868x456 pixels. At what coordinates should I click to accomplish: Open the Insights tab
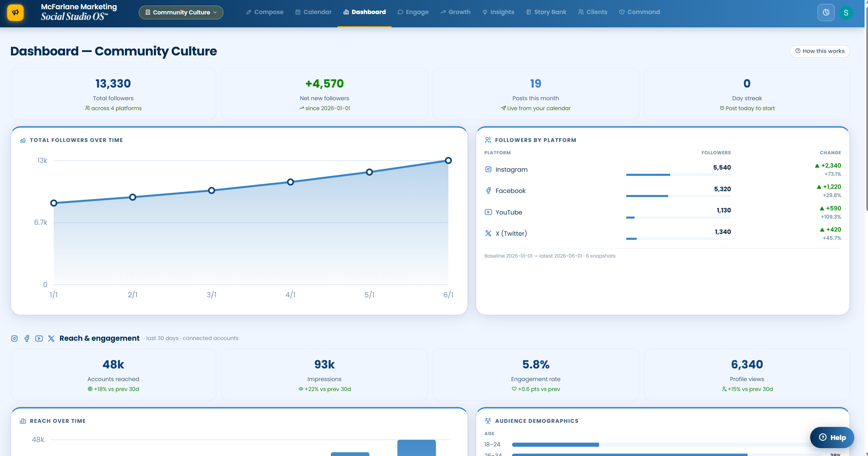coord(498,12)
